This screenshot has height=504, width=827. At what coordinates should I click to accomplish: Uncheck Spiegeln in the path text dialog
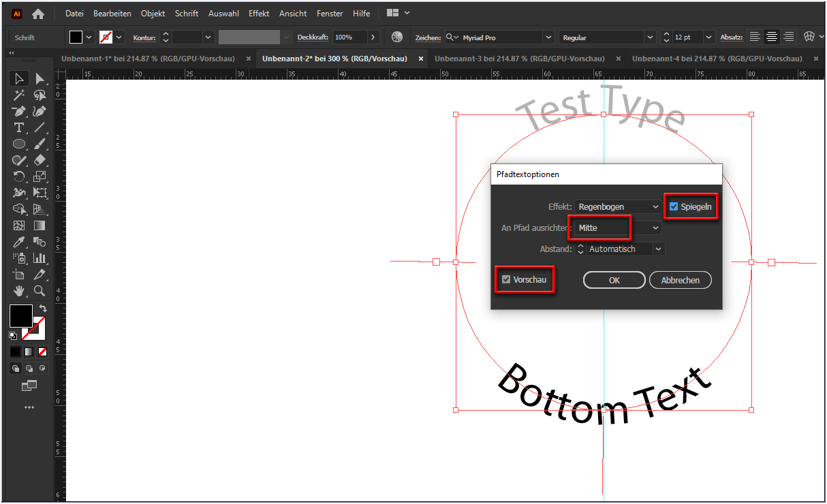tap(675, 206)
